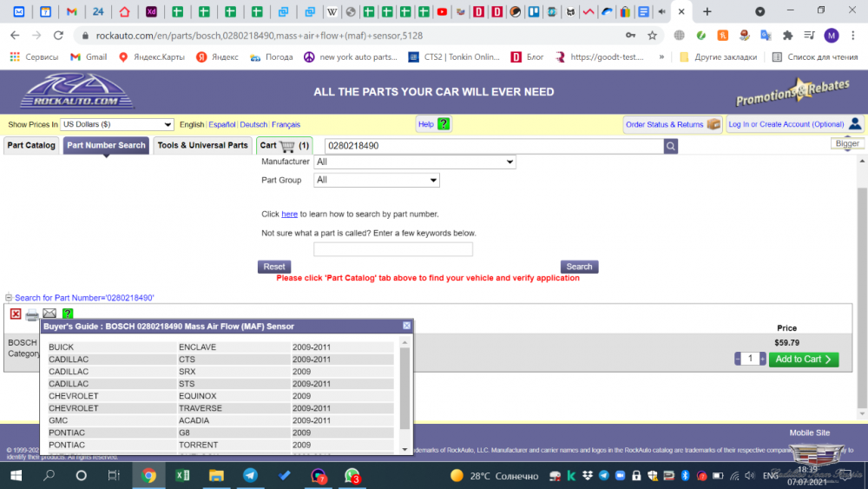This screenshot has height=489, width=868.
Task: Print the search results with printer icon
Action: tap(32, 314)
